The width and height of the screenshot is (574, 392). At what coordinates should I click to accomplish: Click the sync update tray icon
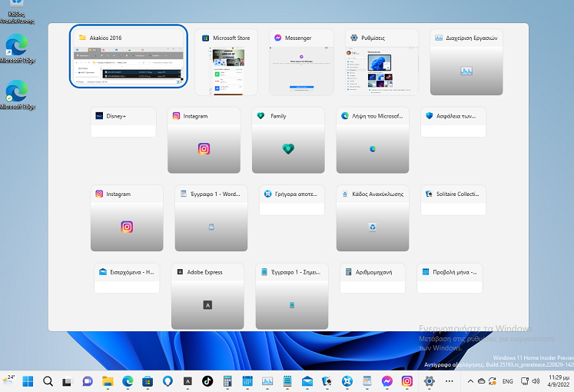point(493,381)
